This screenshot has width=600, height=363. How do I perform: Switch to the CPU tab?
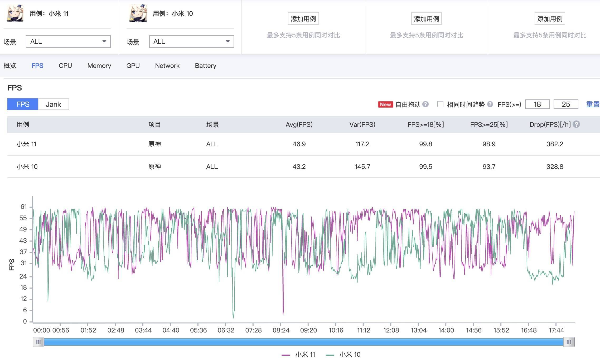click(x=65, y=66)
